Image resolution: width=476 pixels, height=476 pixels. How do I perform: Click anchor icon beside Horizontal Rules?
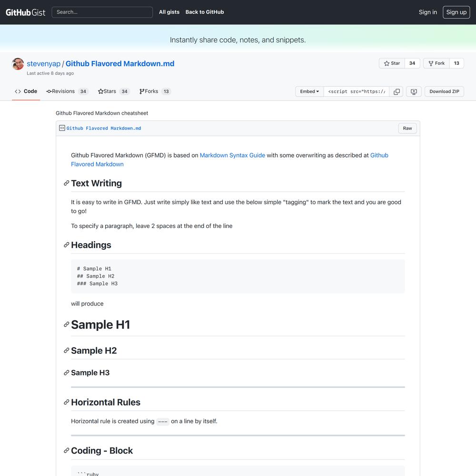click(x=67, y=402)
